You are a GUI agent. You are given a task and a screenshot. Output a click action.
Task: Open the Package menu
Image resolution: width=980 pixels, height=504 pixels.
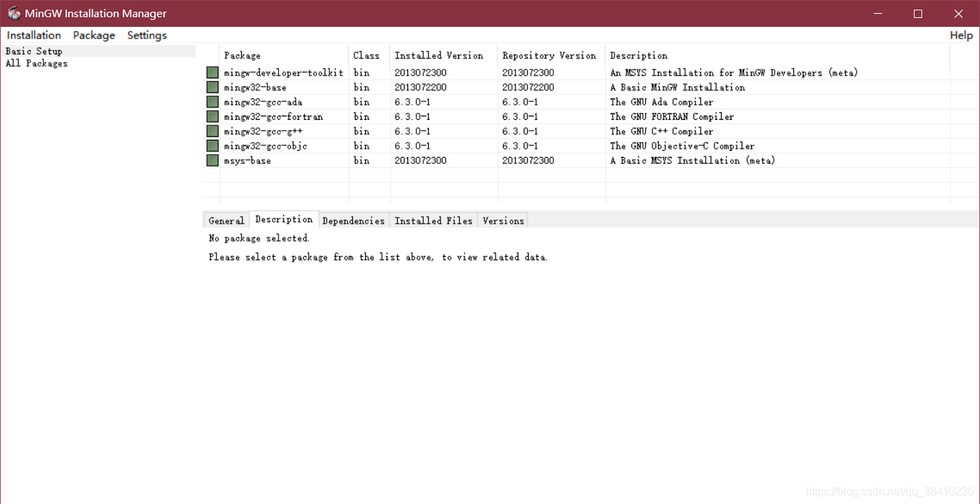pos(94,35)
